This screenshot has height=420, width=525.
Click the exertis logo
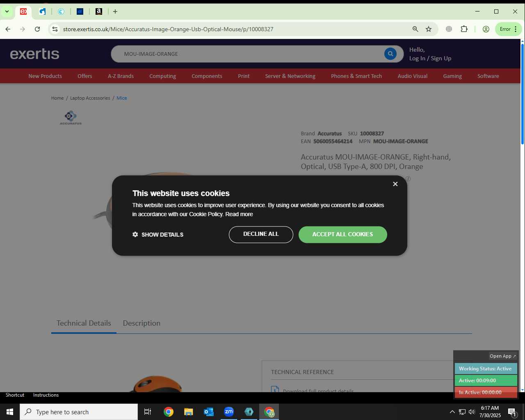[35, 54]
